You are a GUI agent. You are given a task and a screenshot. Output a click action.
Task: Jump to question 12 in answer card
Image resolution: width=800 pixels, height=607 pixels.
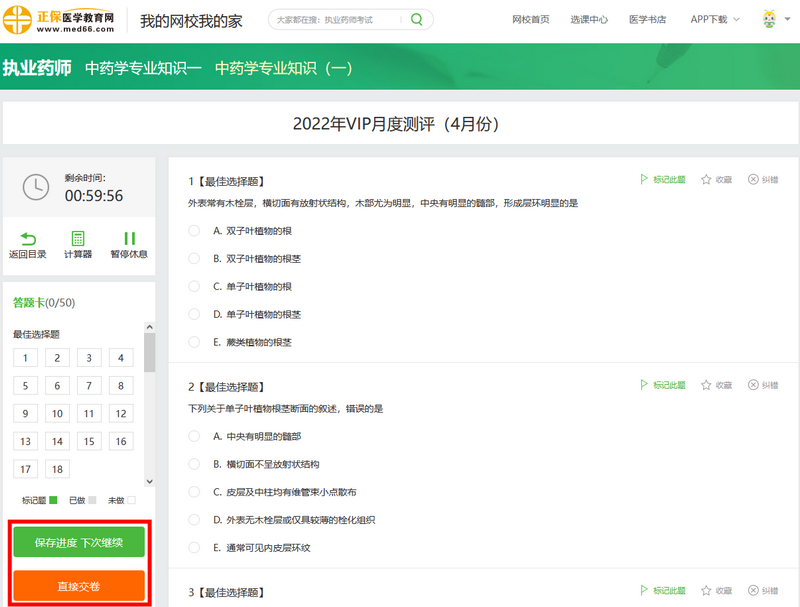(x=120, y=414)
